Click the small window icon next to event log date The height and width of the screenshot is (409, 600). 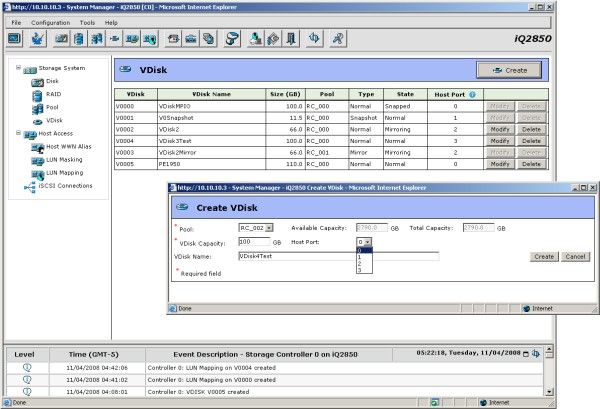(x=526, y=354)
